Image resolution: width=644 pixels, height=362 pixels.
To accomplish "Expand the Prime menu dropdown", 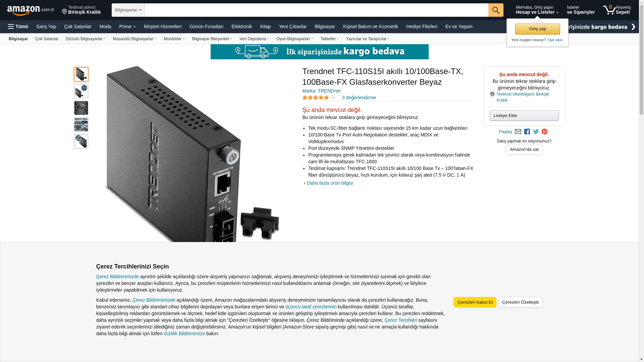I will coord(127,26).
